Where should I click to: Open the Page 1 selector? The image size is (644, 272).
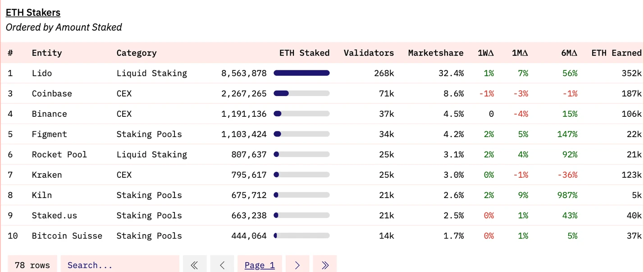click(260, 265)
